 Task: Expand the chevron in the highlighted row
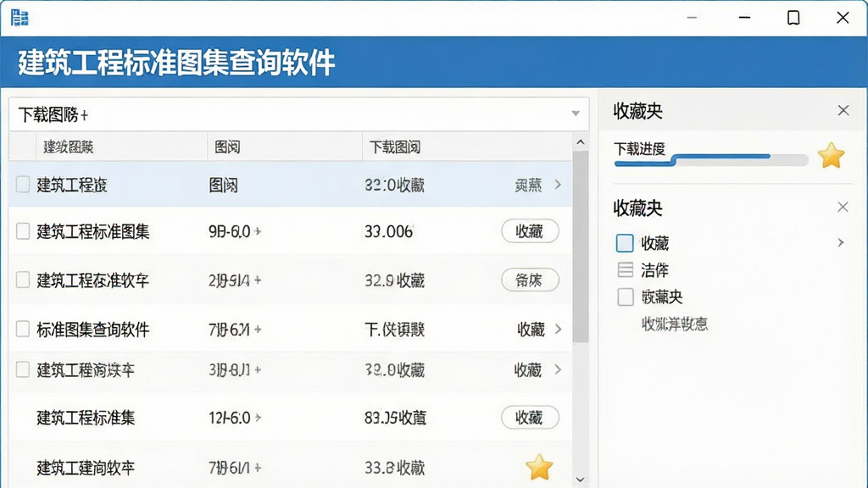point(558,184)
